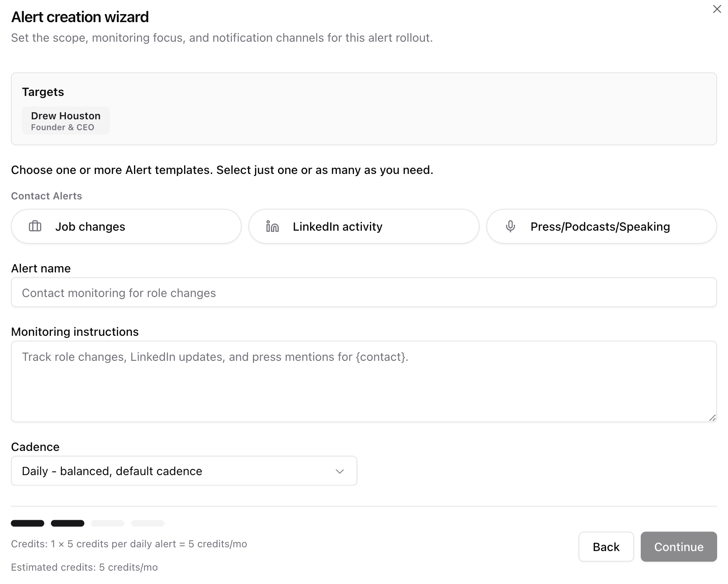
Task: Expand the Daily balanced cadence options
Action: (x=184, y=471)
